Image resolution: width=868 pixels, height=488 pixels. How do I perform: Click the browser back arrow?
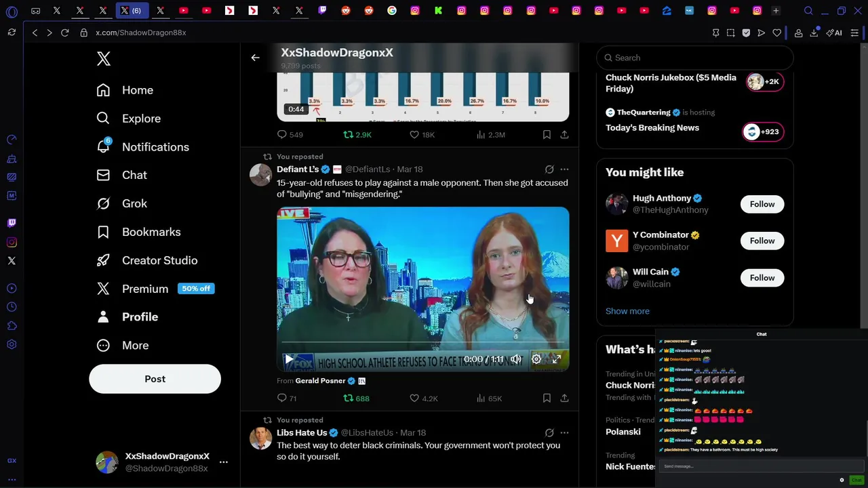35,33
